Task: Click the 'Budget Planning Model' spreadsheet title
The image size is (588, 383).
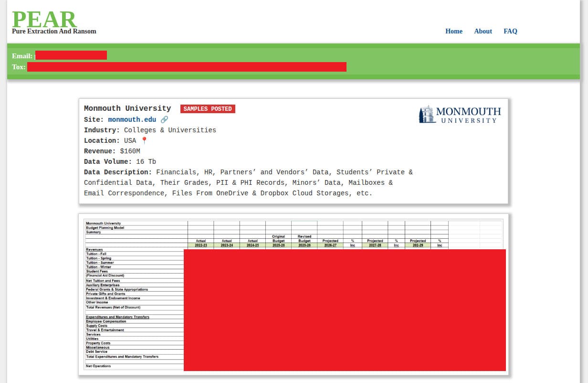Action: 105,228
